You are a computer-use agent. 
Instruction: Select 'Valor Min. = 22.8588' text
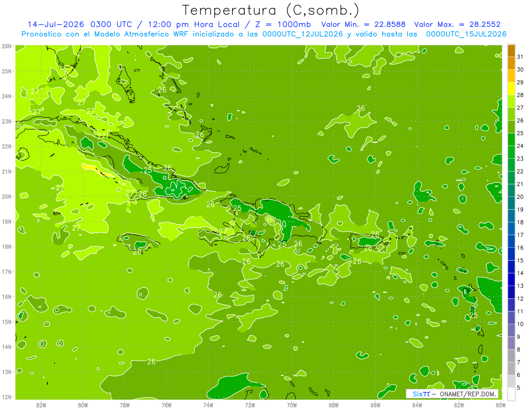click(x=363, y=24)
